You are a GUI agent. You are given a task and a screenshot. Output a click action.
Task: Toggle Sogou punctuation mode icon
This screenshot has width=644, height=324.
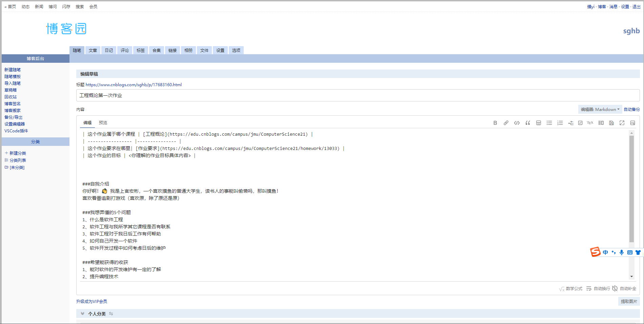pyautogui.click(x=613, y=252)
